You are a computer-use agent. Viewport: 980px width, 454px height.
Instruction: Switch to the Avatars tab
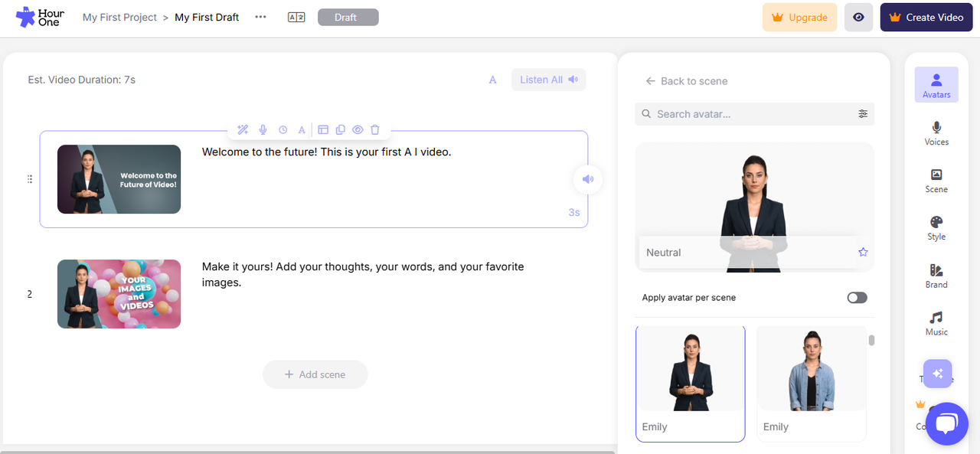(936, 84)
